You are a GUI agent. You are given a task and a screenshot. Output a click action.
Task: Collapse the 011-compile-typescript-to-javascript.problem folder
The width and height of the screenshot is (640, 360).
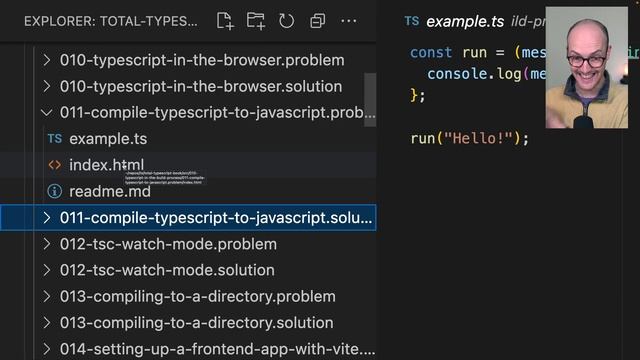(x=47, y=112)
